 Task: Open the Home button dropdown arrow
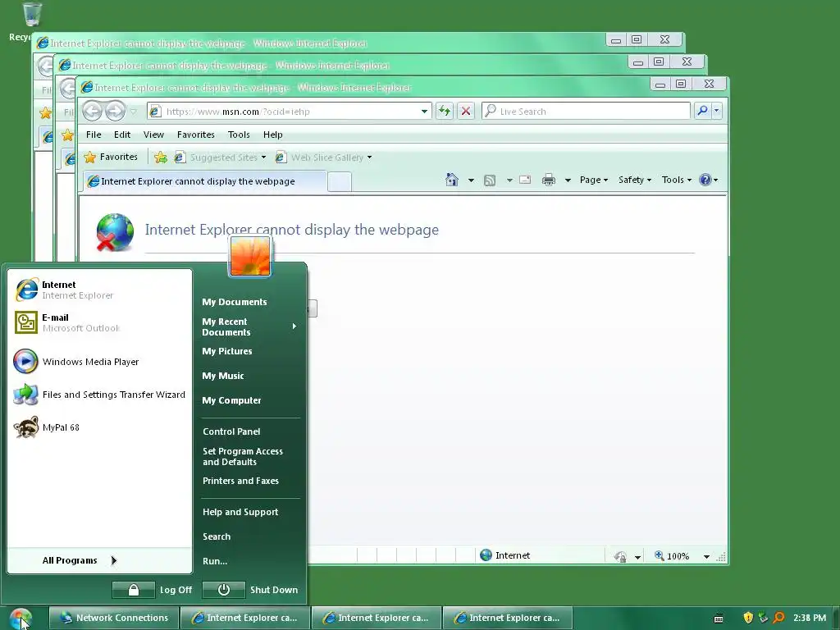pos(471,180)
